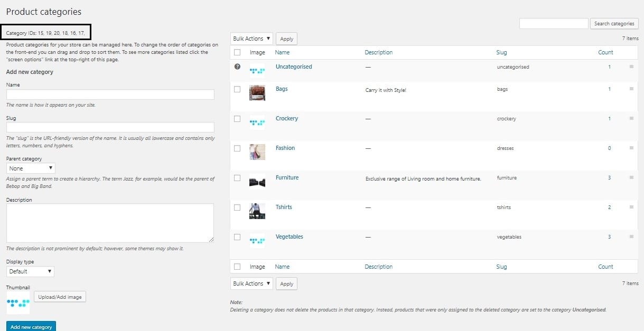Click the Upload/Add image button
644x331 pixels.
click(60, 297)
